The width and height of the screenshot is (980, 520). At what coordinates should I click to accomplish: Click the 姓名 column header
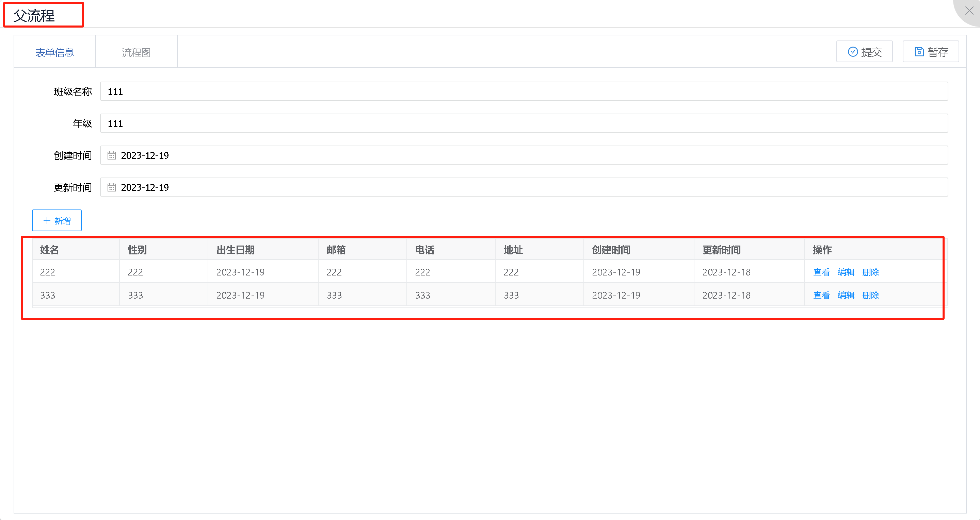pos(49,250)
